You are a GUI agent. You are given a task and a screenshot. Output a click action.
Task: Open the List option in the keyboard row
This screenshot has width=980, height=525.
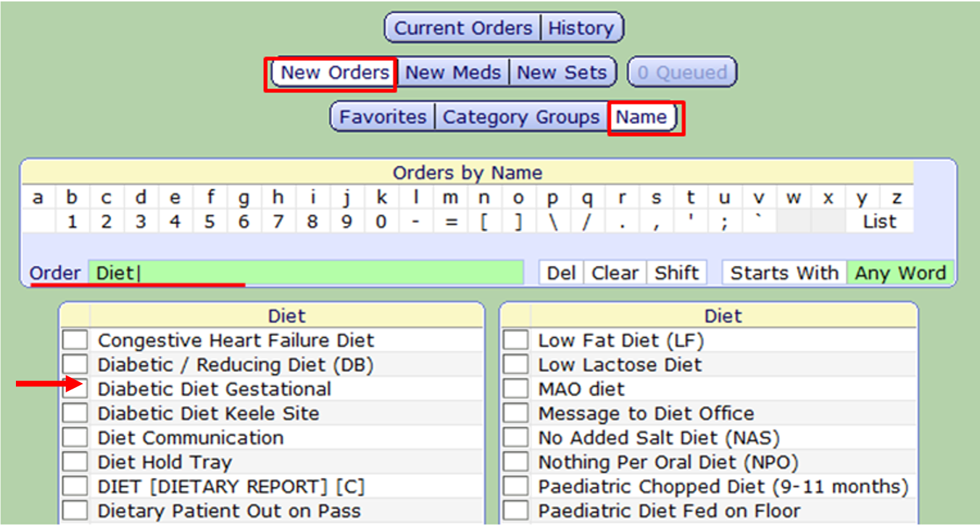[879, 221]
